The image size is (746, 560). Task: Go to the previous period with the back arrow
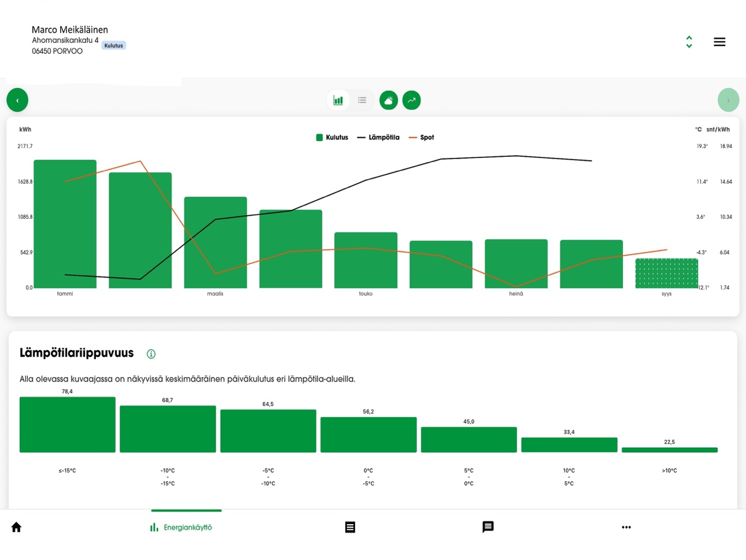coord(17,100)
